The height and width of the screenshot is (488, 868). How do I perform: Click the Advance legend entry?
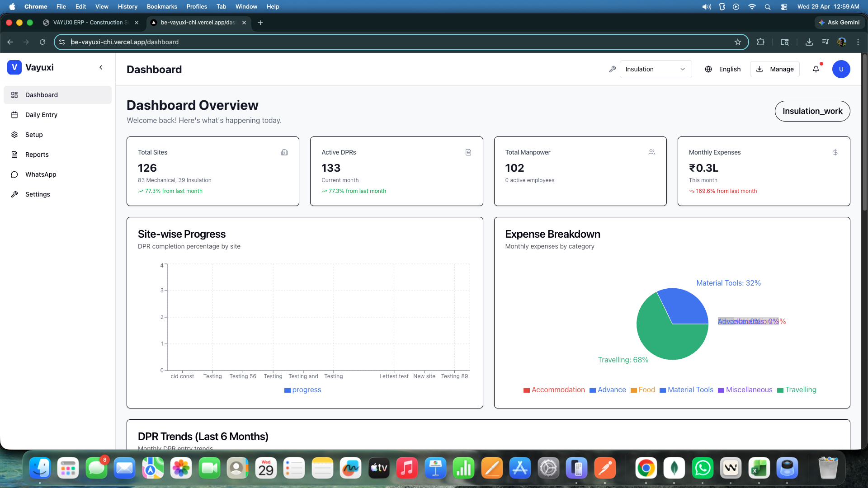[x=608, y=390]
